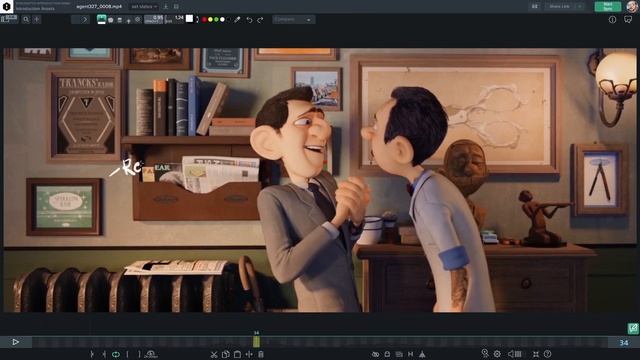The width and height of the screenshot is (640, 360).
Task: Select the active green sketch tool
Action: click(101, 19)
